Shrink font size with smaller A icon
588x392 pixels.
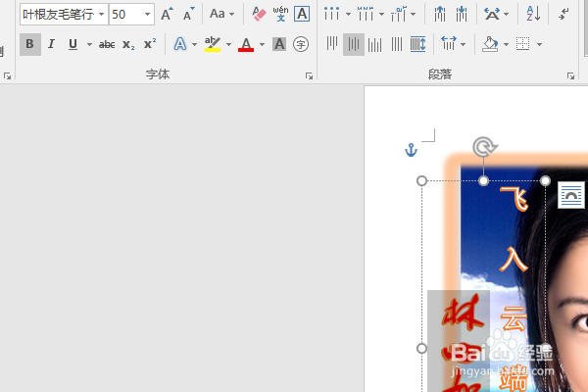188,14
